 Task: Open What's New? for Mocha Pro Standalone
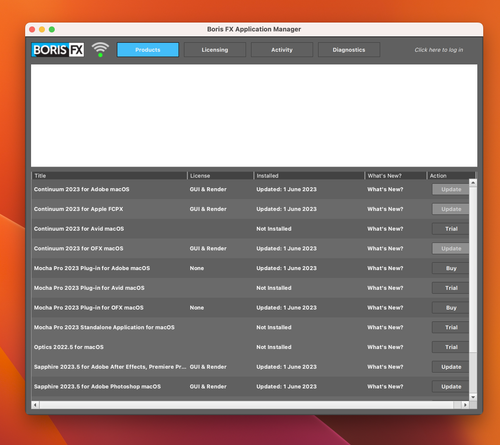click(x=385, y=327)
